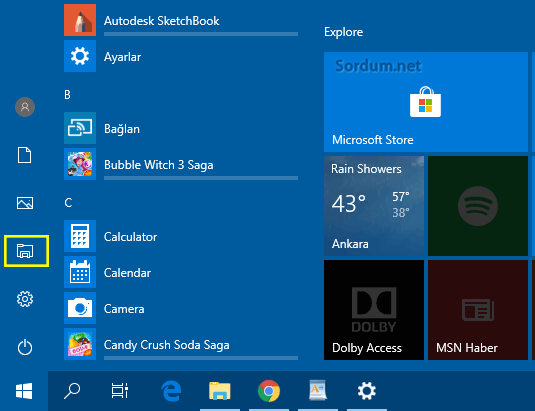Open the Ankara weather tile
The height and width of the screenshot is (411, 535).
pos(374,206)
